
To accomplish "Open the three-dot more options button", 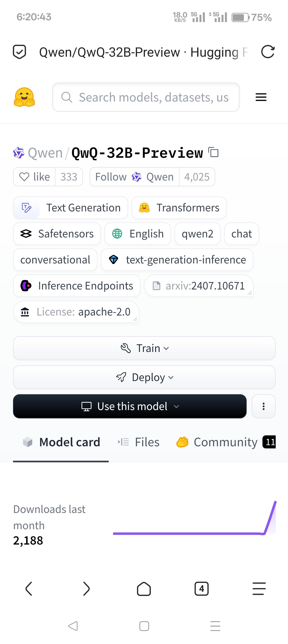I will 263,406.
